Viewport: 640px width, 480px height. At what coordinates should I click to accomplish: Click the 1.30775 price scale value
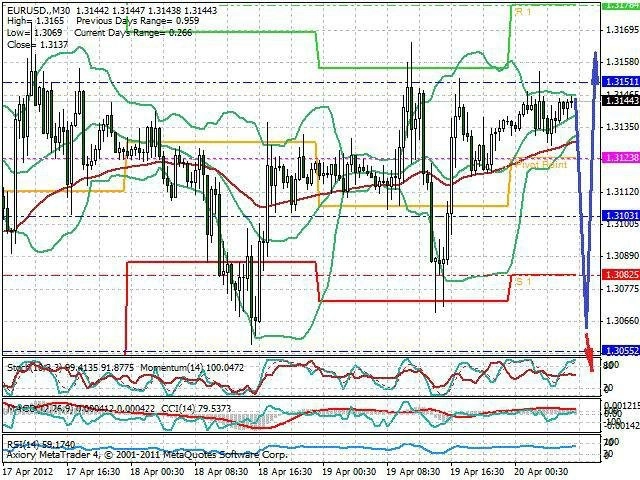[622, 289]
